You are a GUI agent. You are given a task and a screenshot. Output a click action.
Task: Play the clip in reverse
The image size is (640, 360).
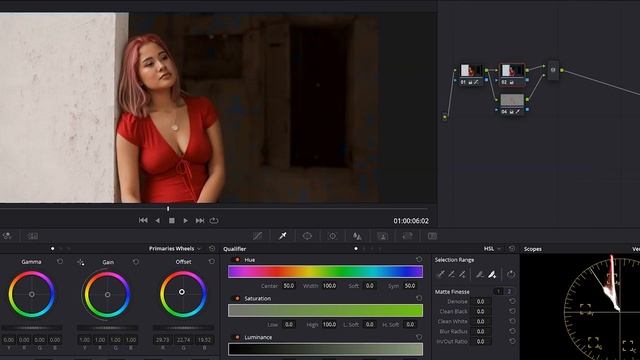pyautogui.click(x=158, y=220)
